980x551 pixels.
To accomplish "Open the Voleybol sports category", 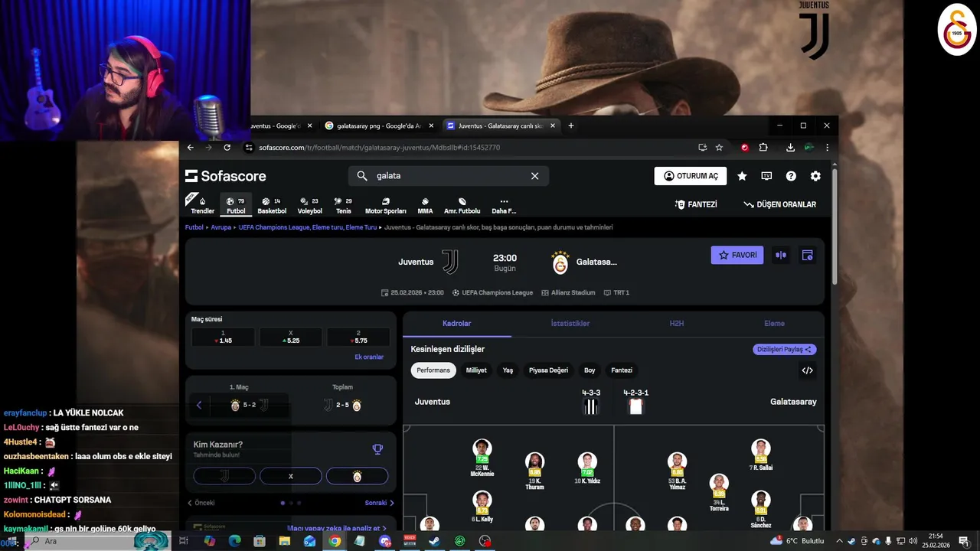I will click(310, 205).
